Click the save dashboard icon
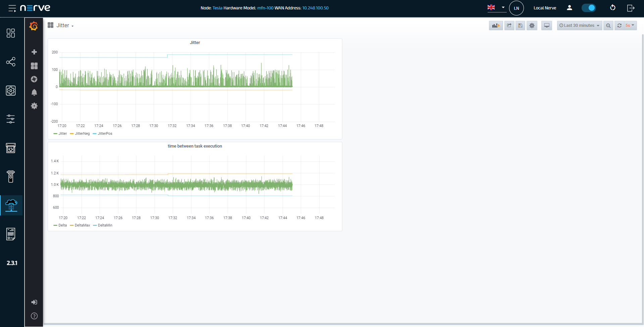Image resolution: width=644 pixels, height=327 pixels. [520, 25]
